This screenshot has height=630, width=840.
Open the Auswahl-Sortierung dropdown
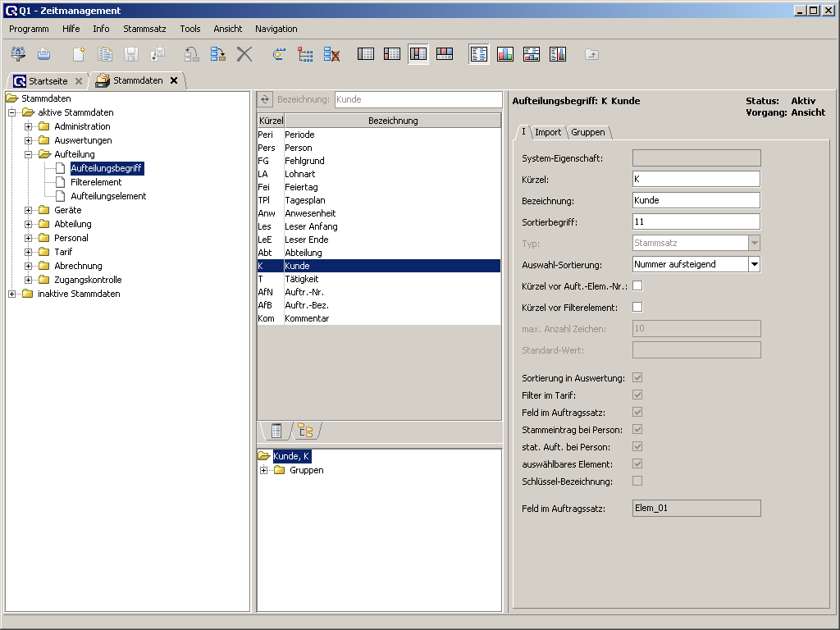pyautogui.click(x=753, y=264)
